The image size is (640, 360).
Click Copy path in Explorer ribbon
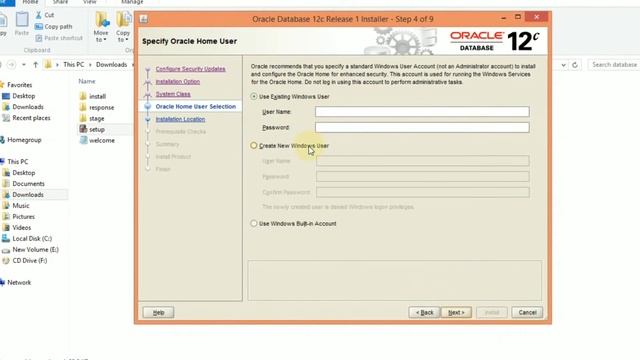pos(53,27)
